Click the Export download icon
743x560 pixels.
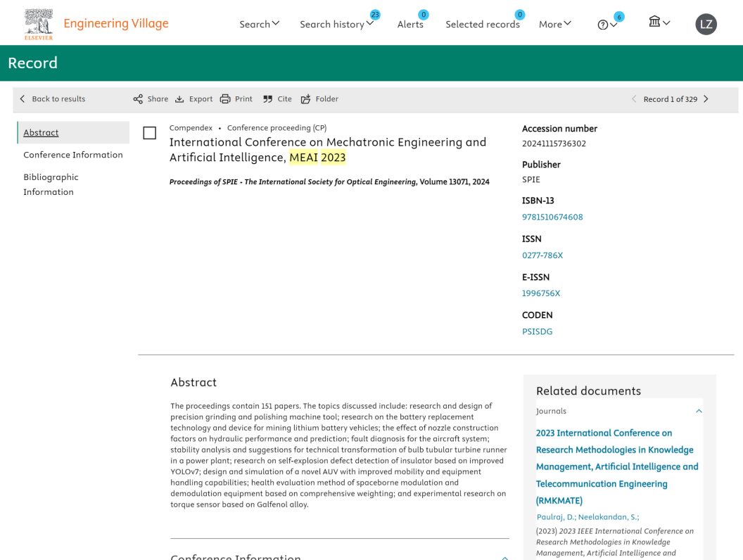point(179,99)
